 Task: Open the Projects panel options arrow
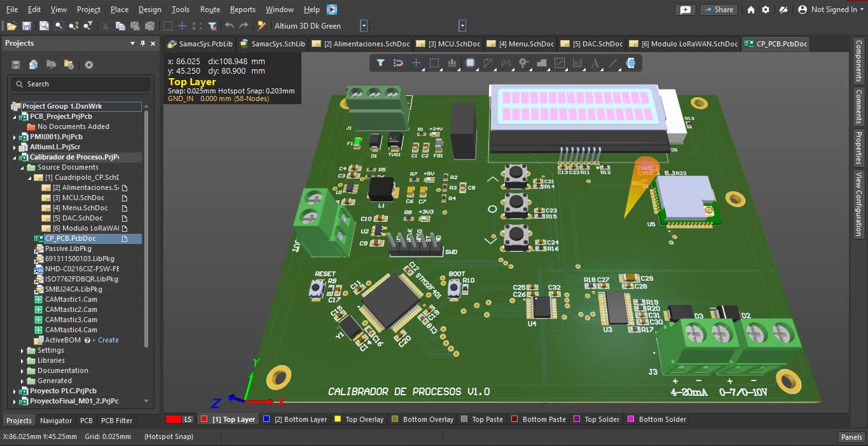point(133,43)
